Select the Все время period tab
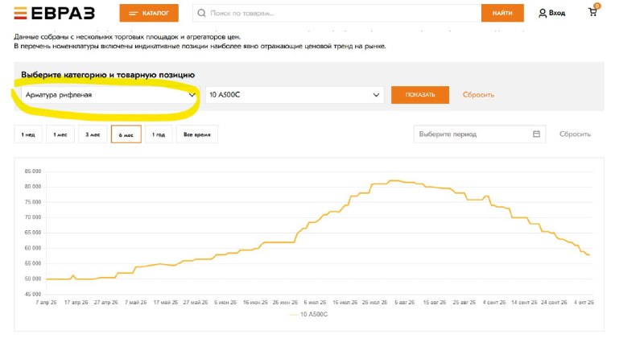Viewport: 644px width, 355px height. pyautogui.click(x=197, y=134)
